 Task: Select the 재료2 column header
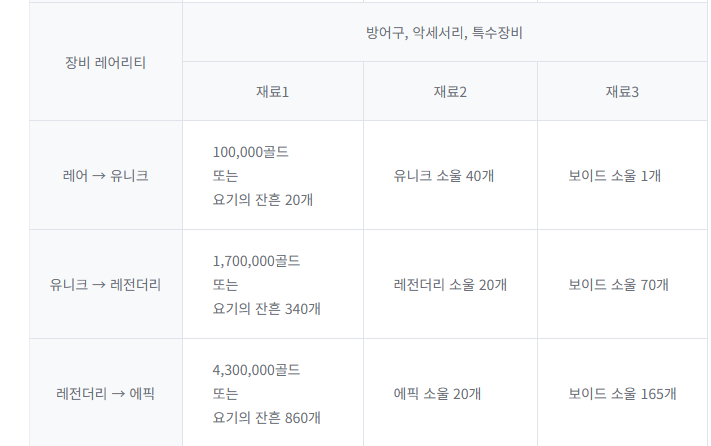pyautogui.click(x=450, y=92)
